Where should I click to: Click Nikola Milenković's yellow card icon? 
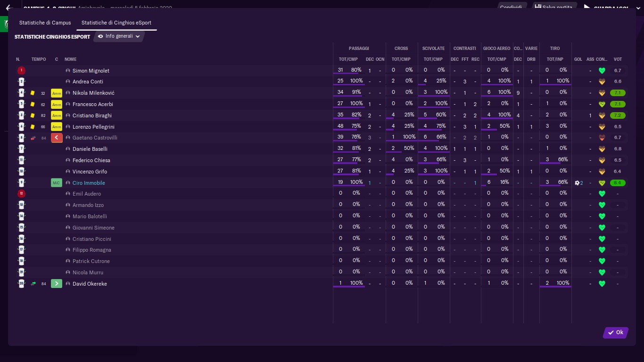point(33,93)
